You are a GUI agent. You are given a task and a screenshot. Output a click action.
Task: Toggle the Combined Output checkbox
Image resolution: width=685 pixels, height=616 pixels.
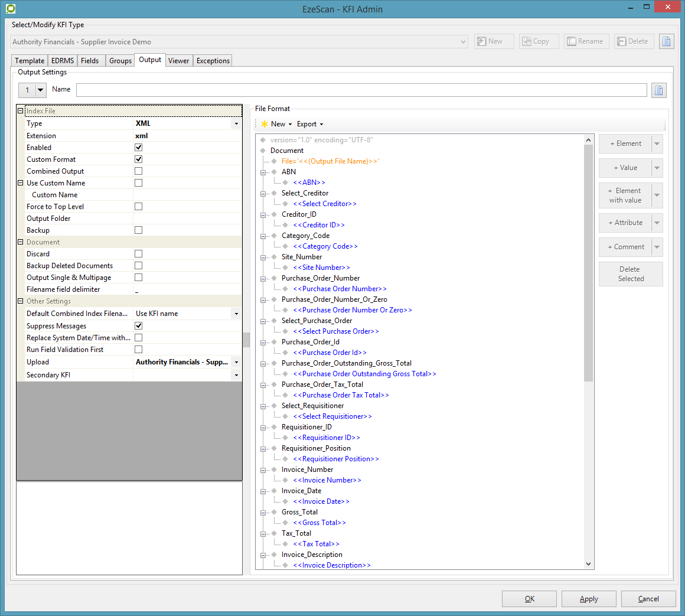pos(138,171)
